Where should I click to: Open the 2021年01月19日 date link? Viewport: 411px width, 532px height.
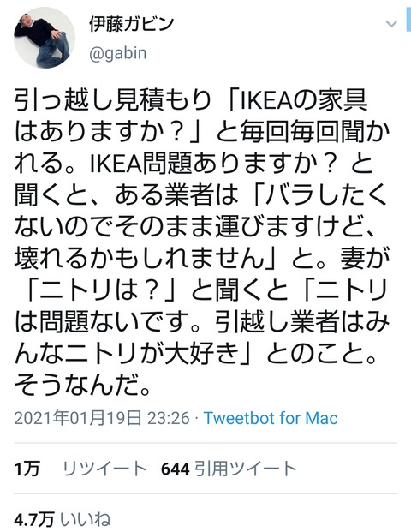[x=78, y=418]
